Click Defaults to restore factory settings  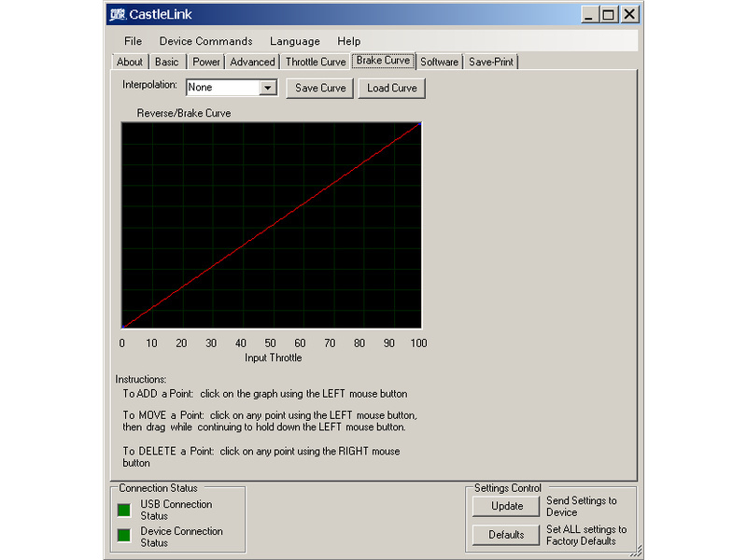click(x=506, y=535)
